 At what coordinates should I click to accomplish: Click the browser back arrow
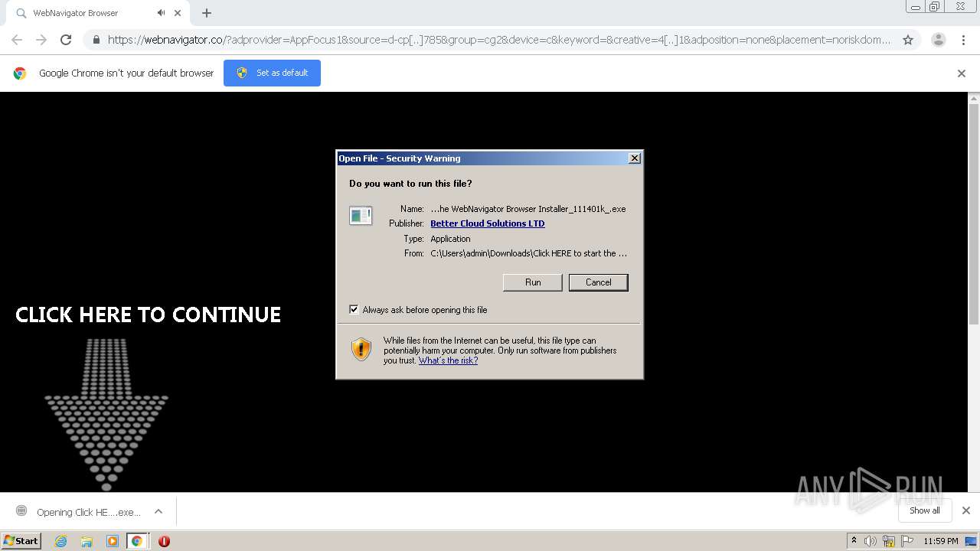click(17, 40)
